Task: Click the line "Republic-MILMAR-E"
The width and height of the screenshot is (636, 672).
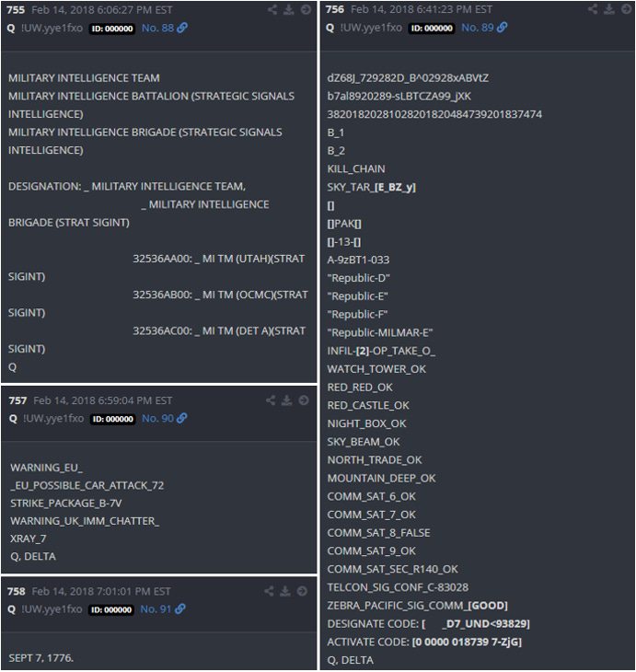Action: click(x=380, y=332)
